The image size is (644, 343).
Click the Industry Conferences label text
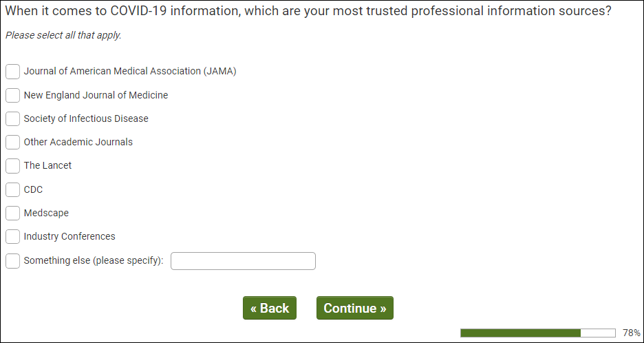69,236
